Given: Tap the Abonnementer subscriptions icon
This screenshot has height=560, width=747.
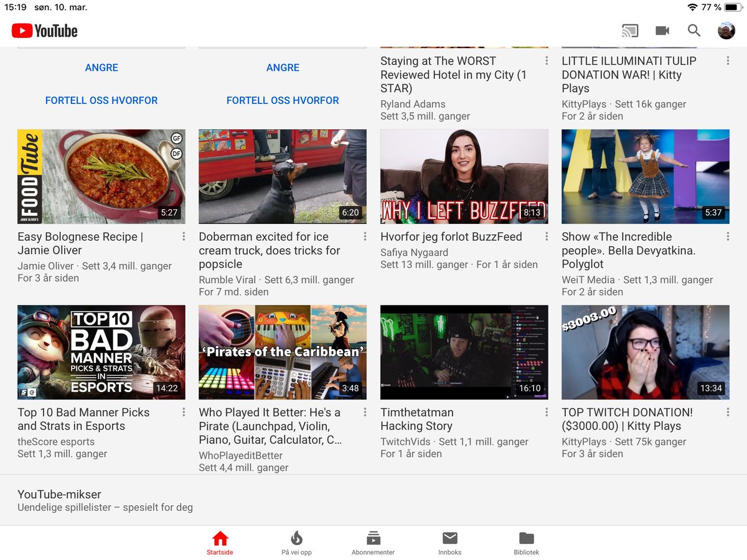Looking at the screenshot, I should 373,538.
